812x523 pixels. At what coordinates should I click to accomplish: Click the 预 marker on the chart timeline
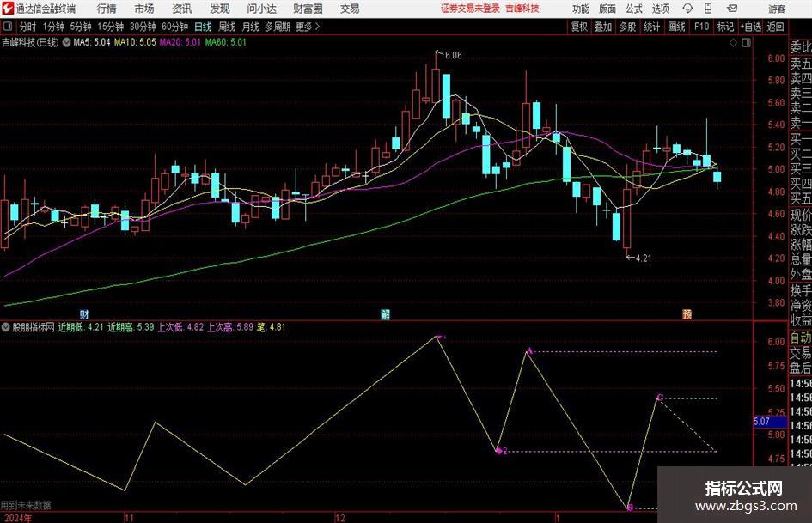[x=687, y=313]
